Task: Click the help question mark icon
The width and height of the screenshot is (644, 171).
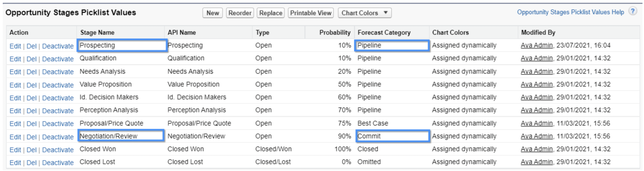Action: [633, 11]
